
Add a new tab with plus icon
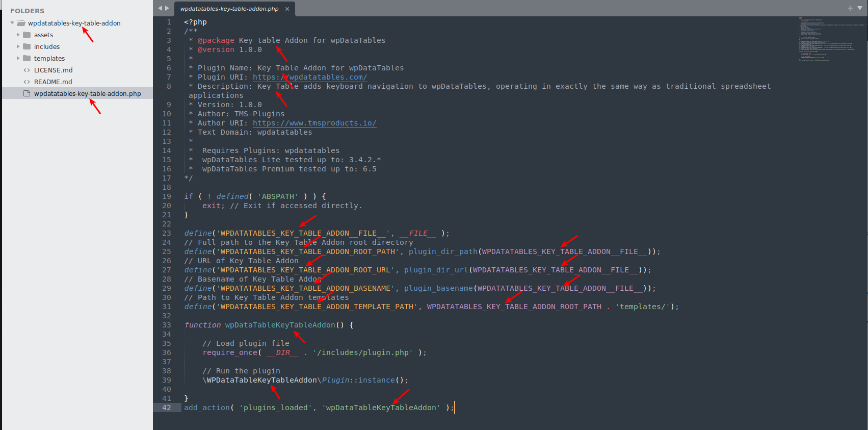[850, 8]
